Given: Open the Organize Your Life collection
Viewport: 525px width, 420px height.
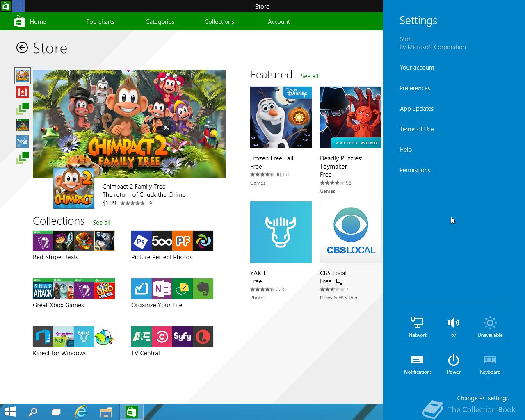Looking at the screenshot, I should tap(172, 289).
